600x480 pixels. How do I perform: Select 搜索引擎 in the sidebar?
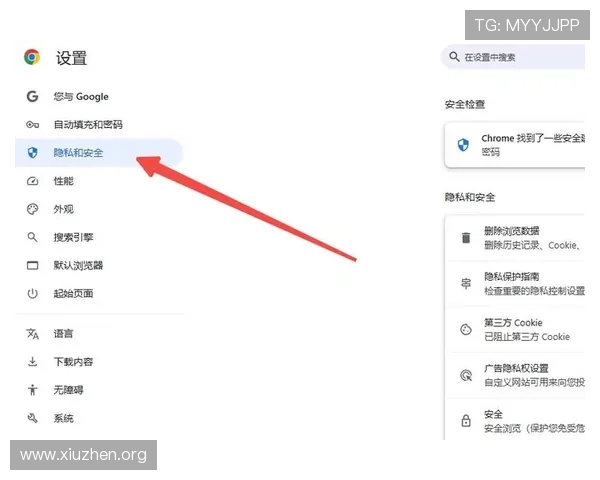[99, 237]
